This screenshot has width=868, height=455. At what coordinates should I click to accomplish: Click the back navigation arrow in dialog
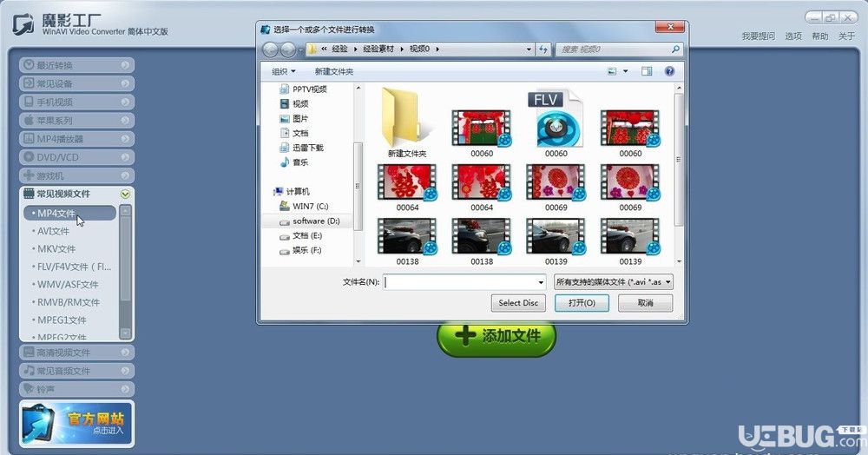pos(271,49)
